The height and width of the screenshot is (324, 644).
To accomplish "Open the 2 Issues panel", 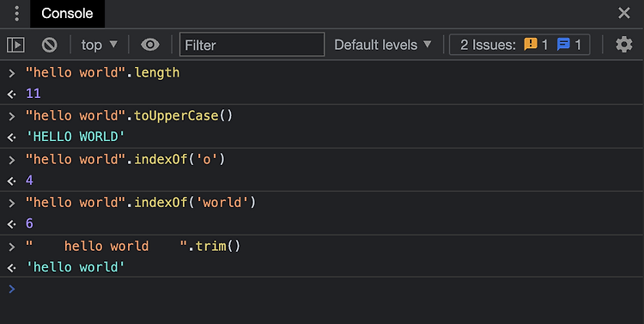I will coord(519,45).
